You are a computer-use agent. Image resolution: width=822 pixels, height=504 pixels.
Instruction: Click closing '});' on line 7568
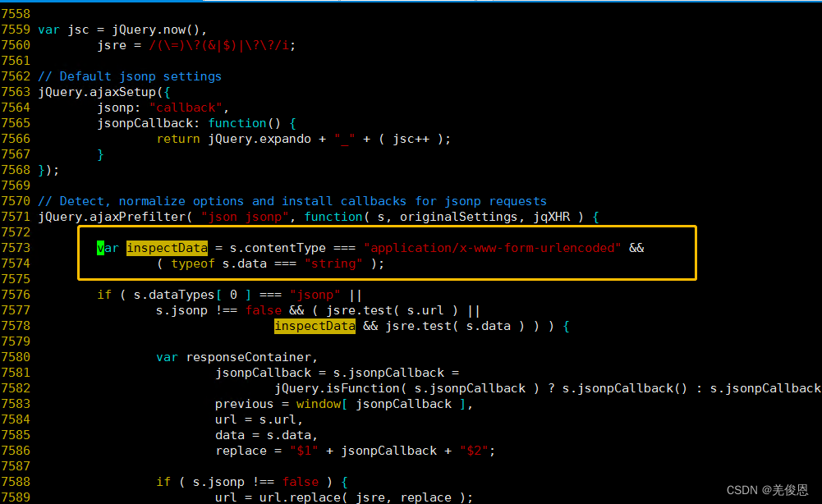coord(48,170)
